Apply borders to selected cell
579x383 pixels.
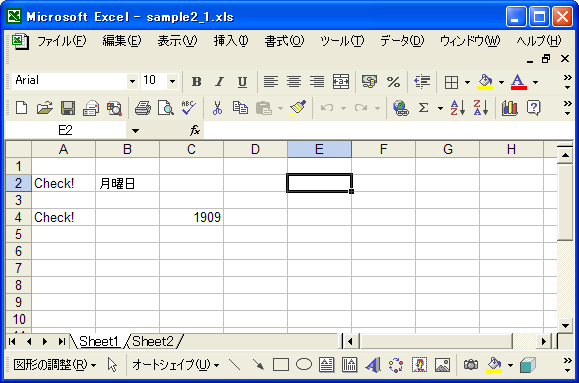(451, 82)
